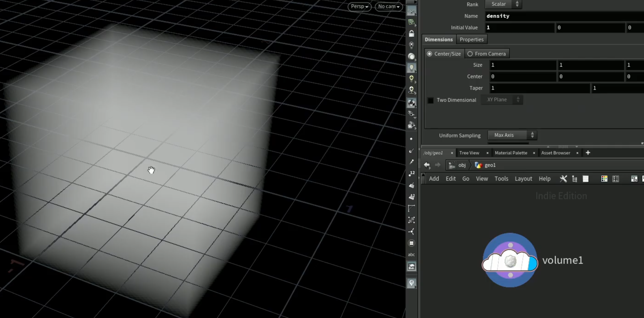
Task: Click the lock icon in viewport display toolbar
Action: [412, 33]
